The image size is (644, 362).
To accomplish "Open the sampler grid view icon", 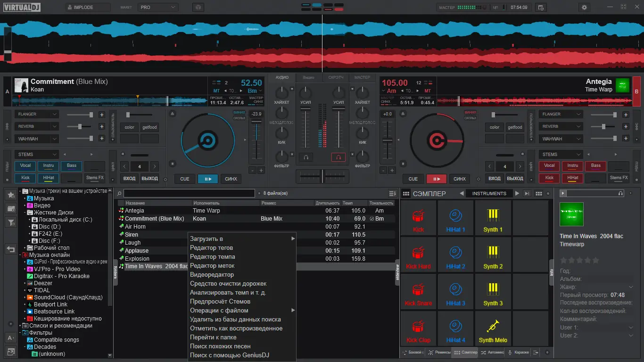I will click(x=539, y=193).
